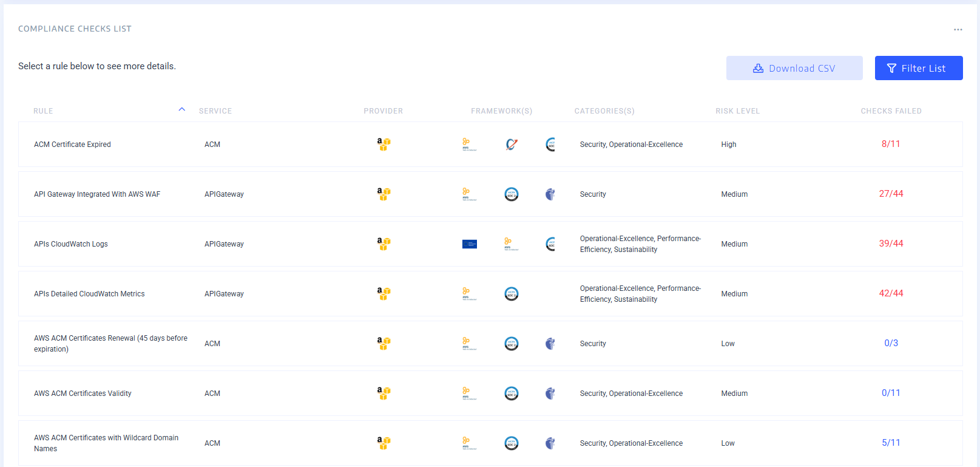Image resolution: width=980 pixels, height=467 pixels.
Task: Click SOC 2 badge in Detailed CloudWatch Metrics row
Action: click(x=512, y=294)
